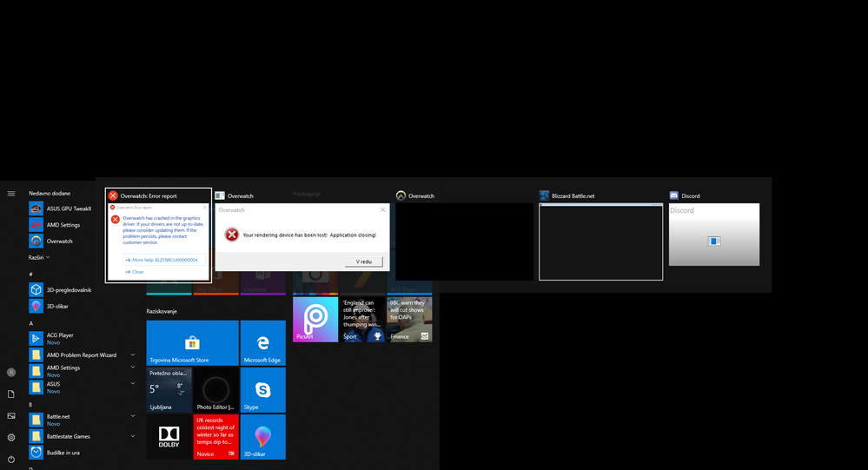Open the 3D-slikar tile
The height and width of the screenshot is (470, 868).
pos(263,437)
